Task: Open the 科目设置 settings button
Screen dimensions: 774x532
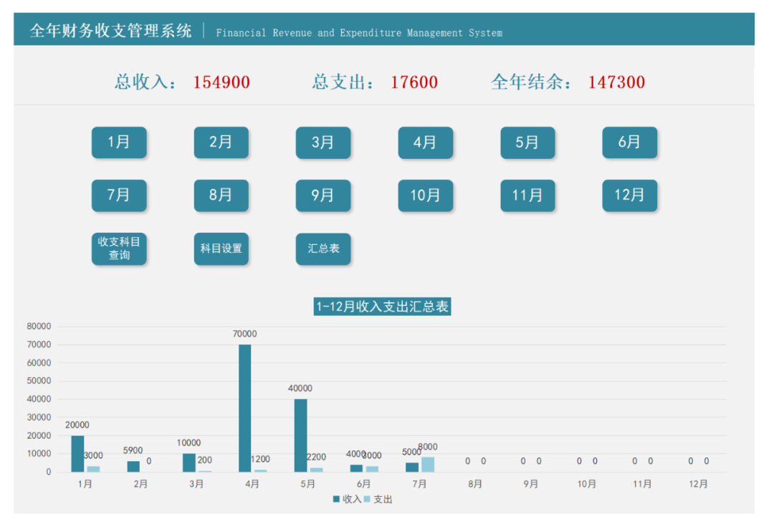Action: pos(221,248)
